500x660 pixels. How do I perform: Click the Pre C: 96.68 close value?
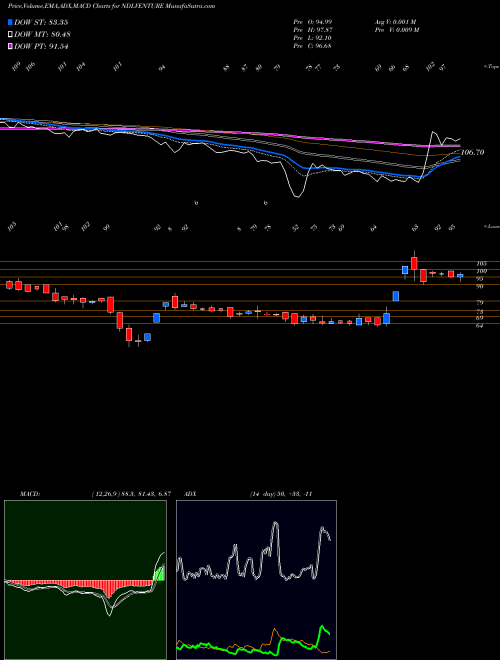(x=312, y=46)
